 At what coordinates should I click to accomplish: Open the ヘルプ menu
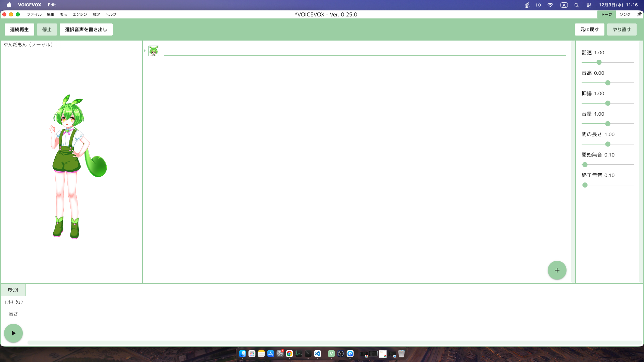(x=111, y=14)
